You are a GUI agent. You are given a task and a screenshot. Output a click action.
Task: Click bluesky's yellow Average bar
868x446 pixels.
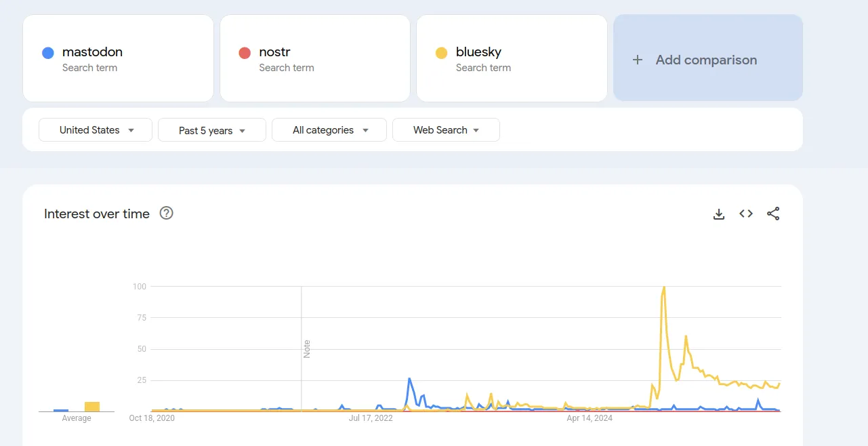click(91, 405)
